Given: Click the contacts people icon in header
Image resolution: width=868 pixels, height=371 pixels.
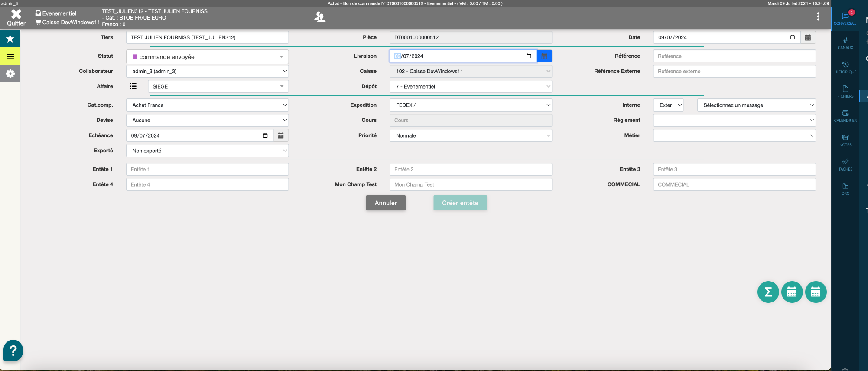Looking at the screenshot, I should tap(320, 17).
